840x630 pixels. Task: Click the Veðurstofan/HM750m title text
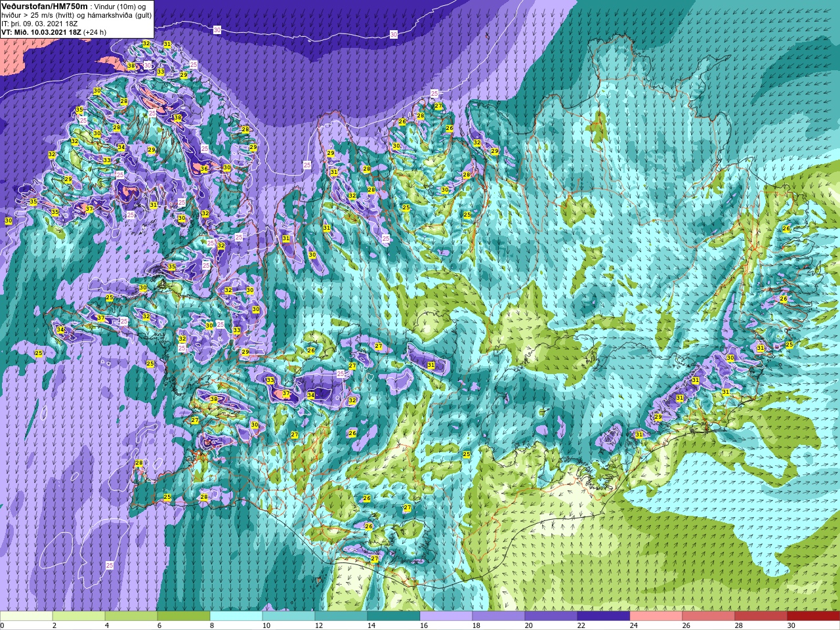pos(45,6)
